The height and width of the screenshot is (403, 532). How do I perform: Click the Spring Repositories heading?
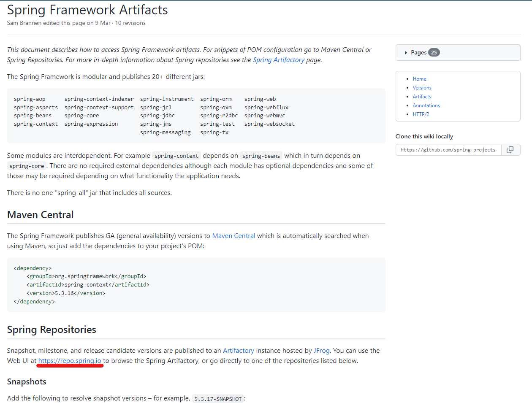tap(52, 330)
